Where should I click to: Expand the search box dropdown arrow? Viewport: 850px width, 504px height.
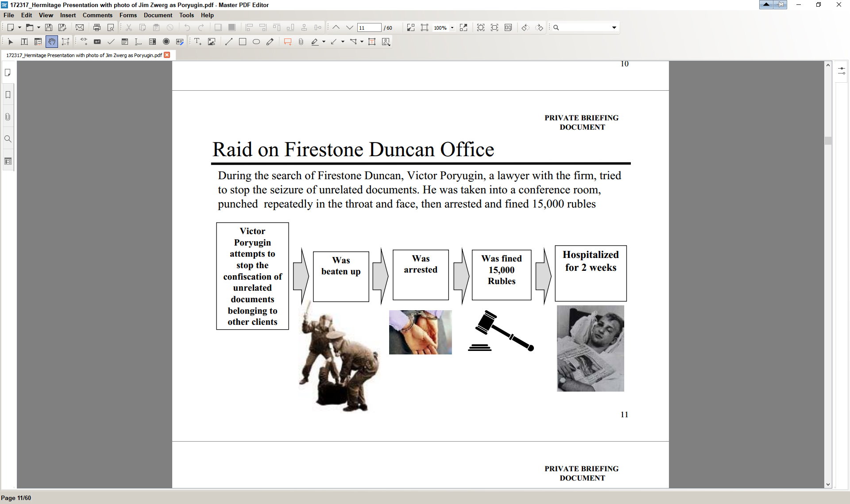click(x=614, y=28)
